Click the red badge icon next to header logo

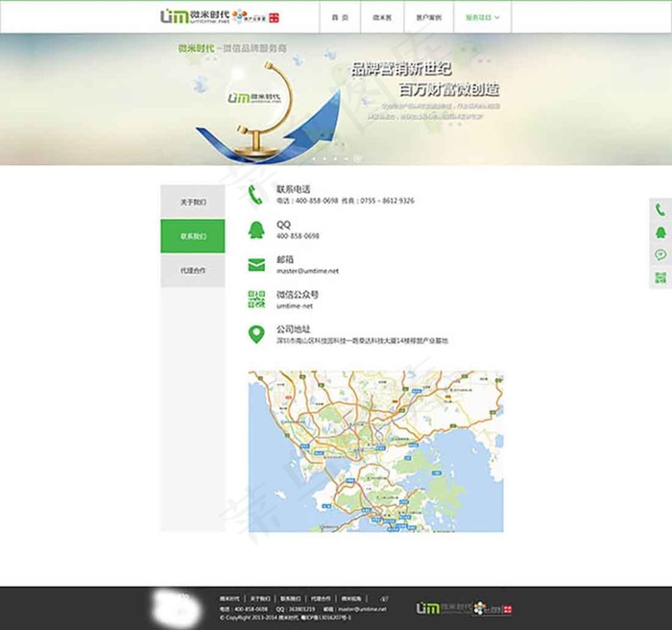274,17
